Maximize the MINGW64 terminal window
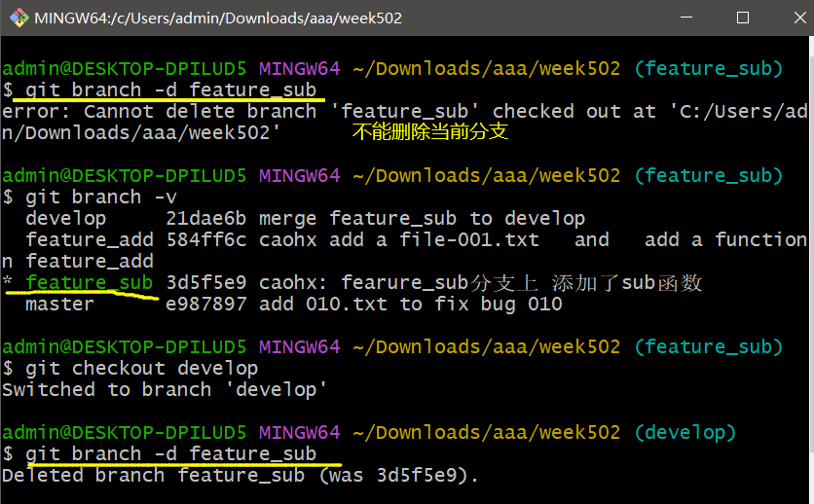The width and height of the screenshot is (814, 504). 743,18
